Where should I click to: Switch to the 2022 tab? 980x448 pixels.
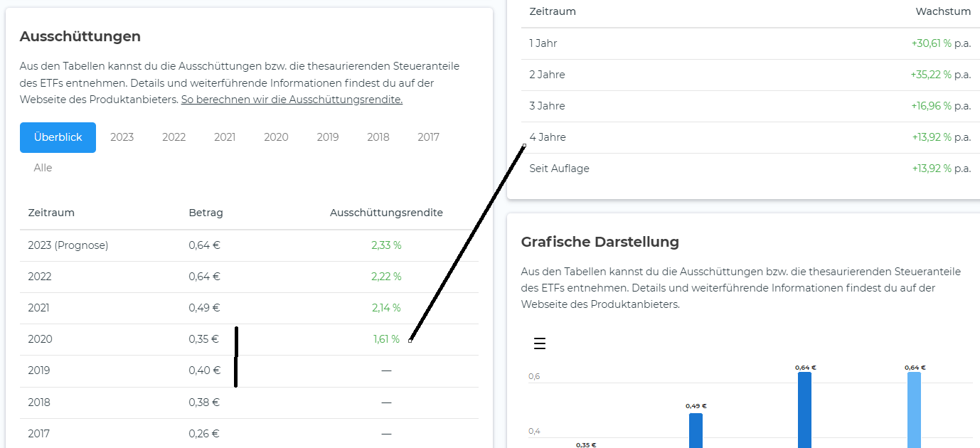[x=174, y=137]
